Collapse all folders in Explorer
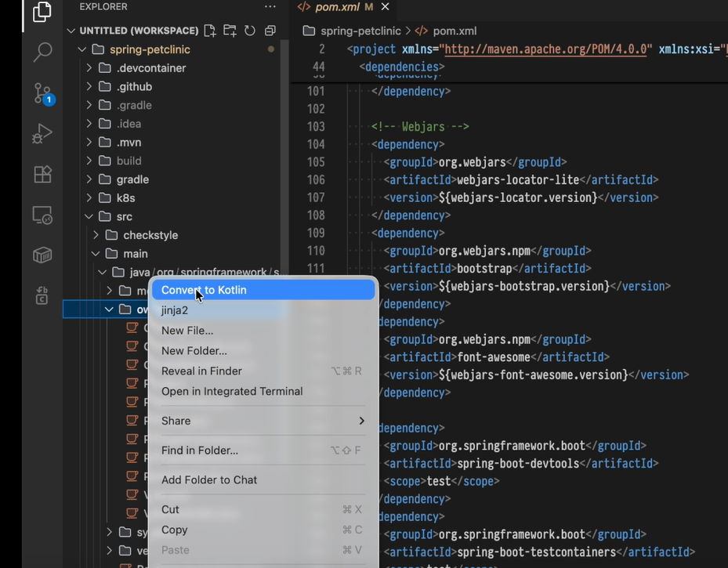 tap(270, 31)
